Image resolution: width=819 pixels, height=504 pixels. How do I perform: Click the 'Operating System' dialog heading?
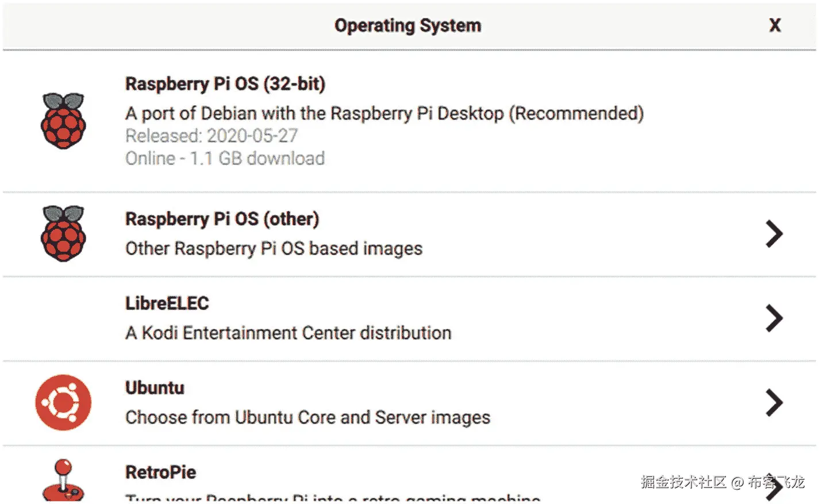407,25
